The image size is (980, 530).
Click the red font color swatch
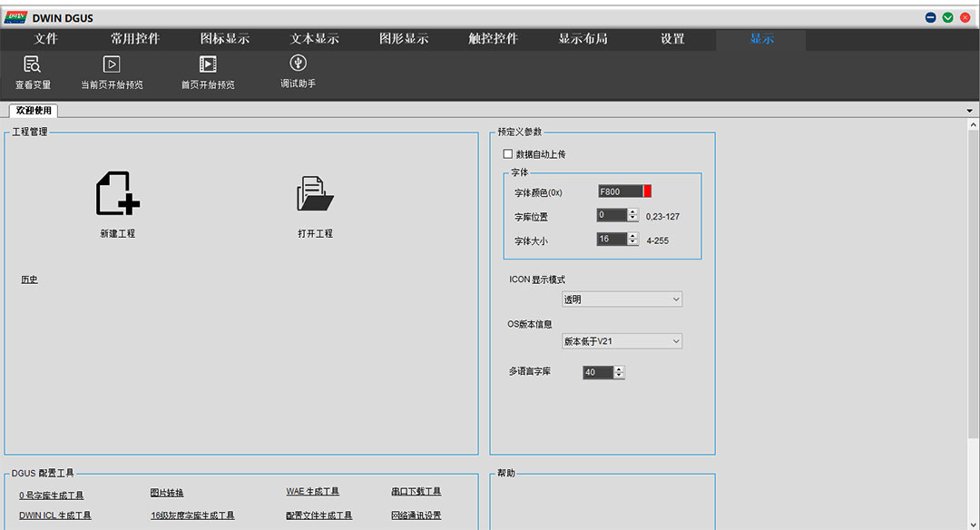coord(648,191)
